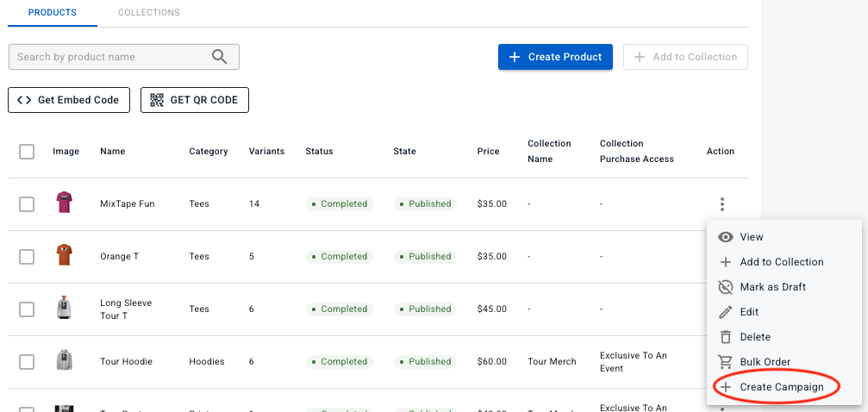Open the MixTape Fun three-dot action menu

(721, 204)
